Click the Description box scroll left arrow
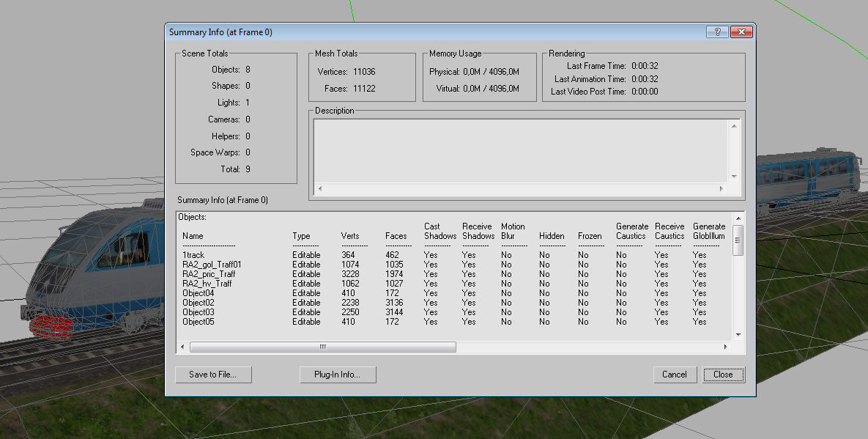The height and width of the screenshot is (439, 868). click(320, 189)
